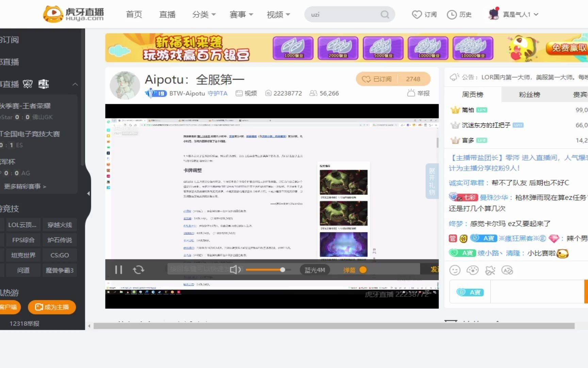Open the Huya logo homepage
Viewport: 588px width, 368px height.
click(73, 14)
